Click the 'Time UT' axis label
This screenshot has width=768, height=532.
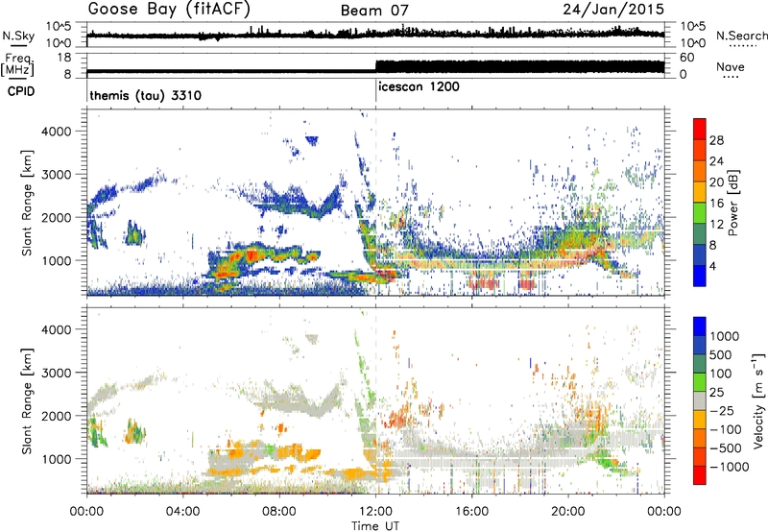[375, 526]
